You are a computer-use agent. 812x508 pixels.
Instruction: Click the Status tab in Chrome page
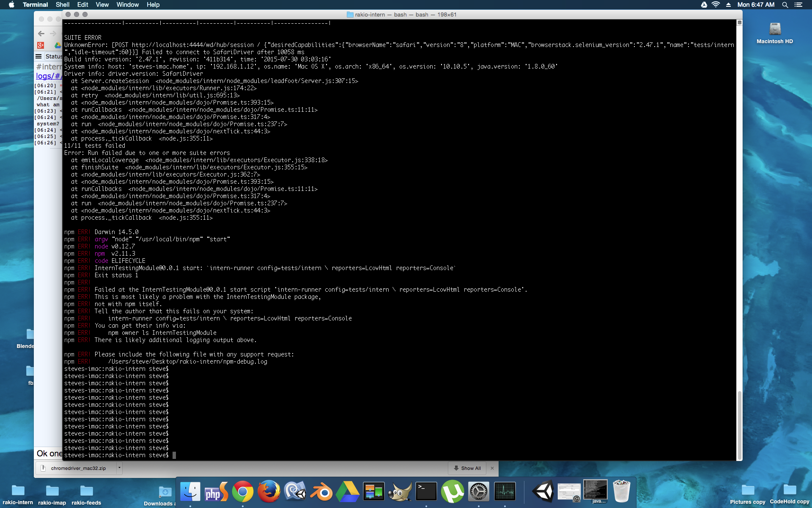tap(54, 56)
